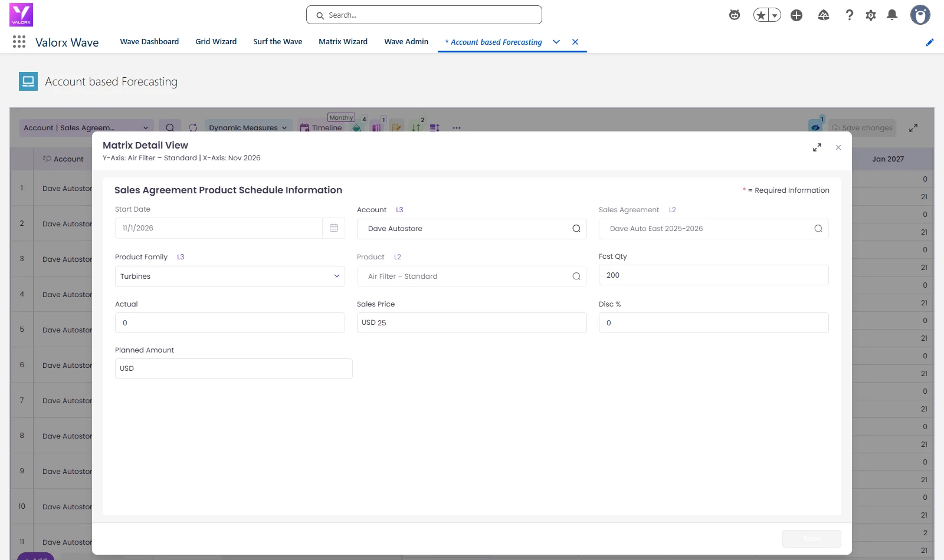The width and height of the screenshot is (944, 560).
Task: Select Account based Forecasting tab
Action: click(x=494, y=42)
